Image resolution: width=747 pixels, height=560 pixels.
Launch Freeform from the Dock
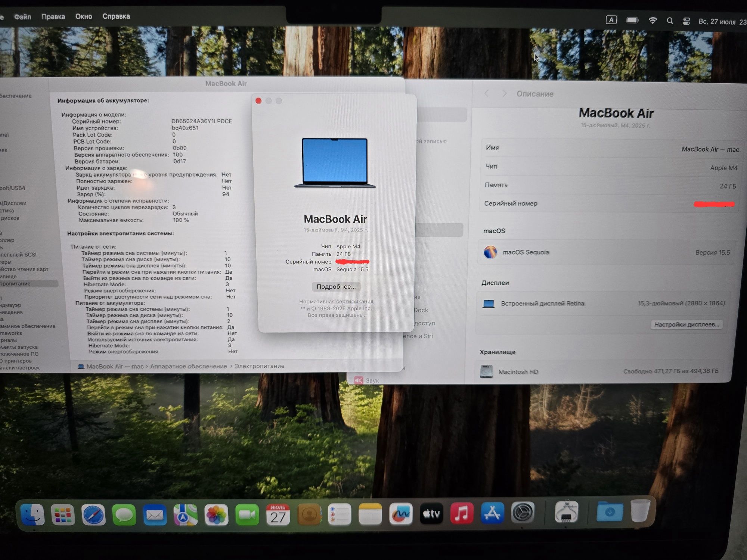(x=401, y=514)
